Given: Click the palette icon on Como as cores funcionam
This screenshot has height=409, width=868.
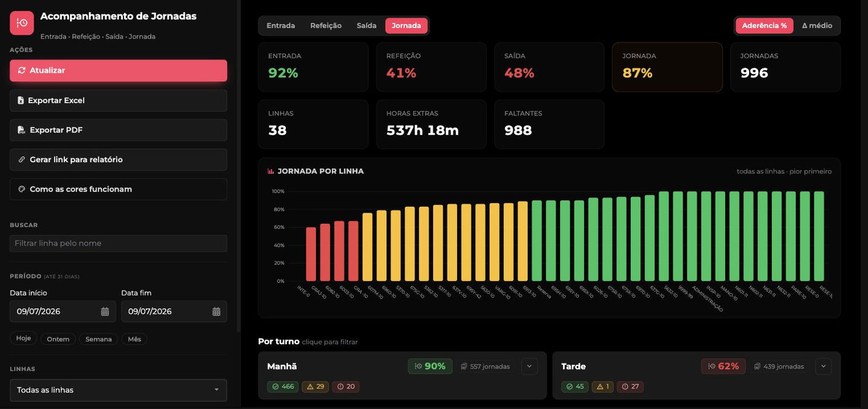Looking at the screenshot, I should point(22,189).
